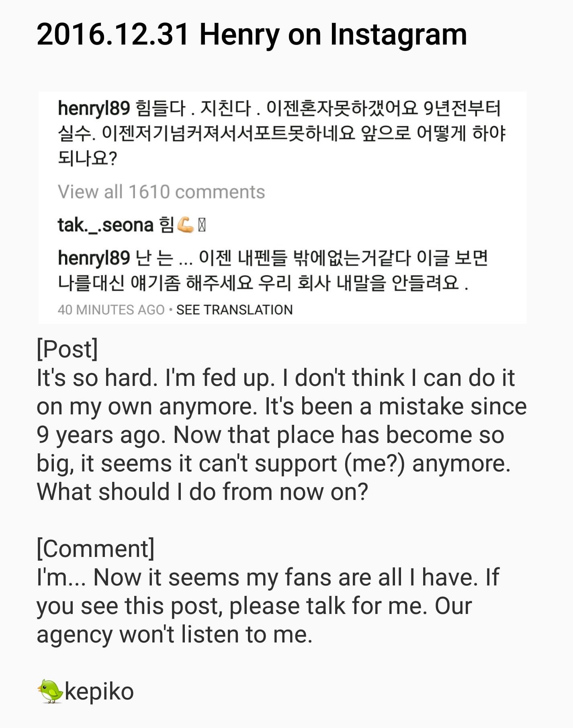
Task: Open the tak._.seona commenter profile
Action: [106, 225]
